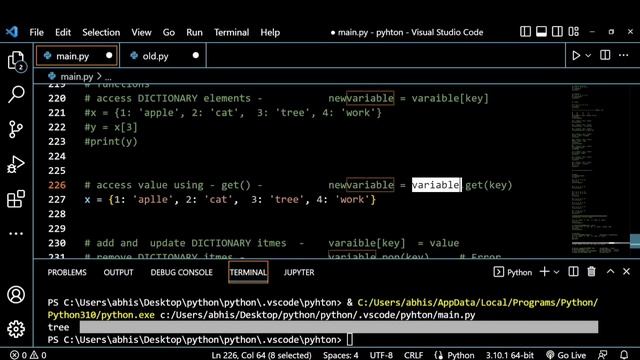The image size is (640, 360).
Task: Kill terminal with trash icon
Action: click(591, 272)
